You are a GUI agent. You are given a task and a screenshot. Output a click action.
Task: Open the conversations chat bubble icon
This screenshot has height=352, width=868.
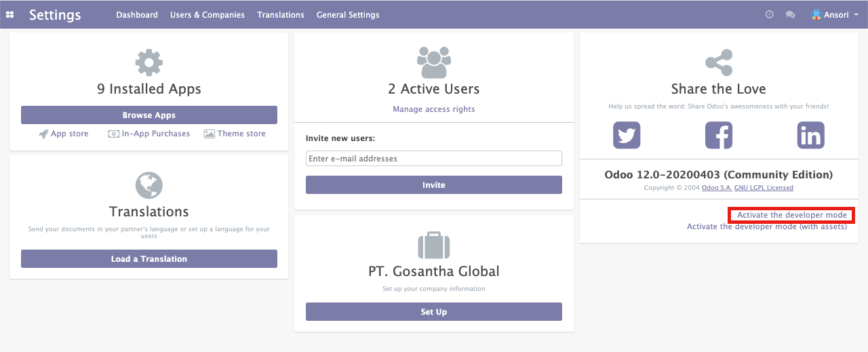(x=790, y=14)
